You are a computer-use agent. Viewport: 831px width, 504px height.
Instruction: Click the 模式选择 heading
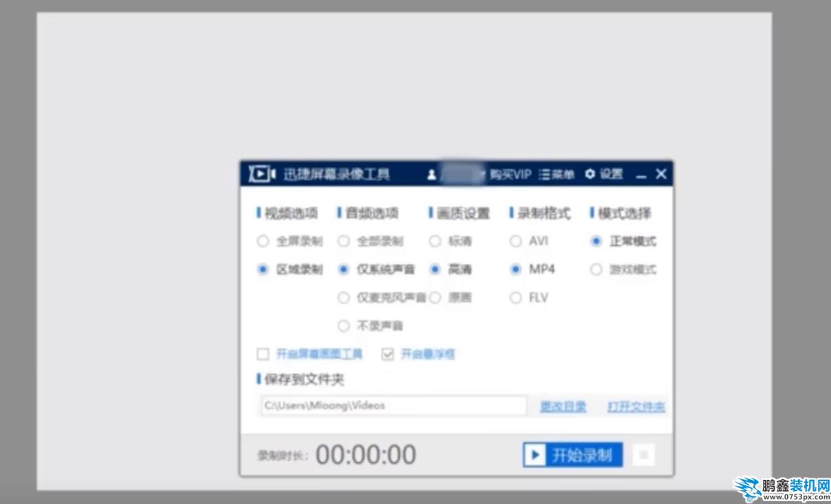tap(624, 213)
